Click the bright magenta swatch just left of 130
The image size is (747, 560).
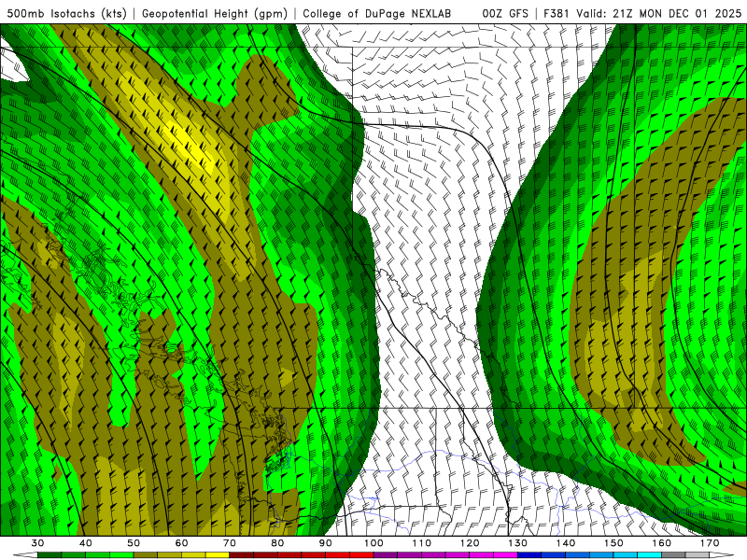tap(505, 554)
